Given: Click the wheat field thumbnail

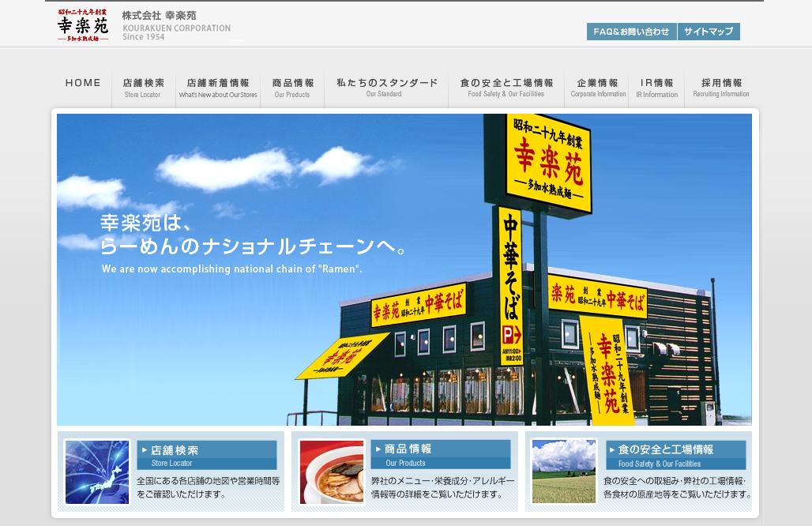Looking at the screenshot, I should click(x=564, y=472).
